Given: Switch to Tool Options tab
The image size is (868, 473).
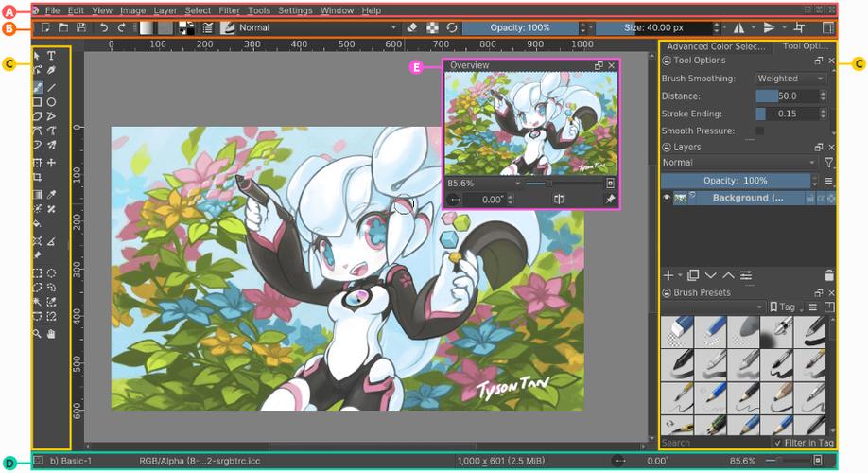Looking at the screenshot, I should click(805, 46).
